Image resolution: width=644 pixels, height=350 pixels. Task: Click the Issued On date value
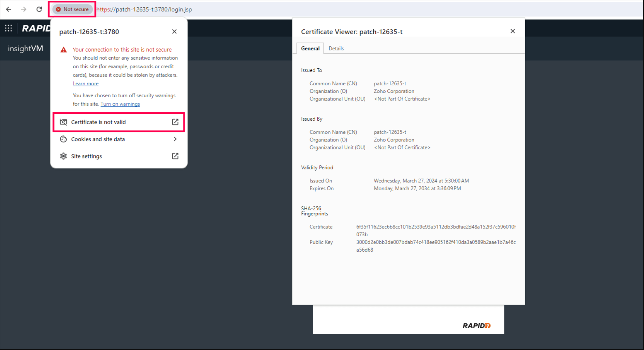pos(421,181)
